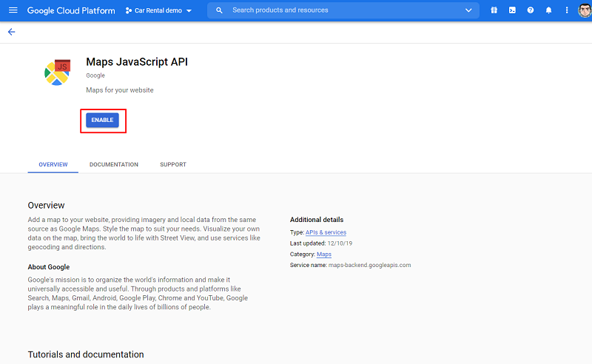The height and width of the screenshot is (364, 592).
Task: Click the maps-backend.googleapis.com service name
Action: 369,265
